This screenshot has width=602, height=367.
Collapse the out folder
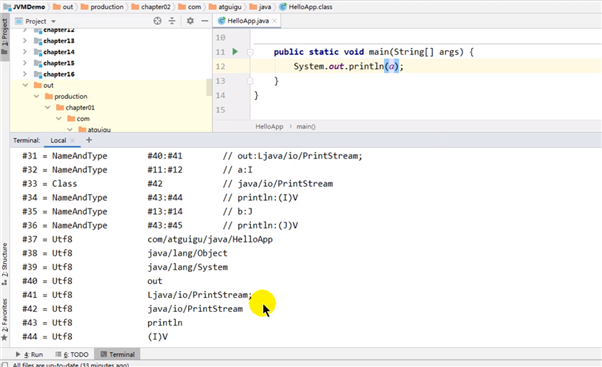[x=25, y=85]
